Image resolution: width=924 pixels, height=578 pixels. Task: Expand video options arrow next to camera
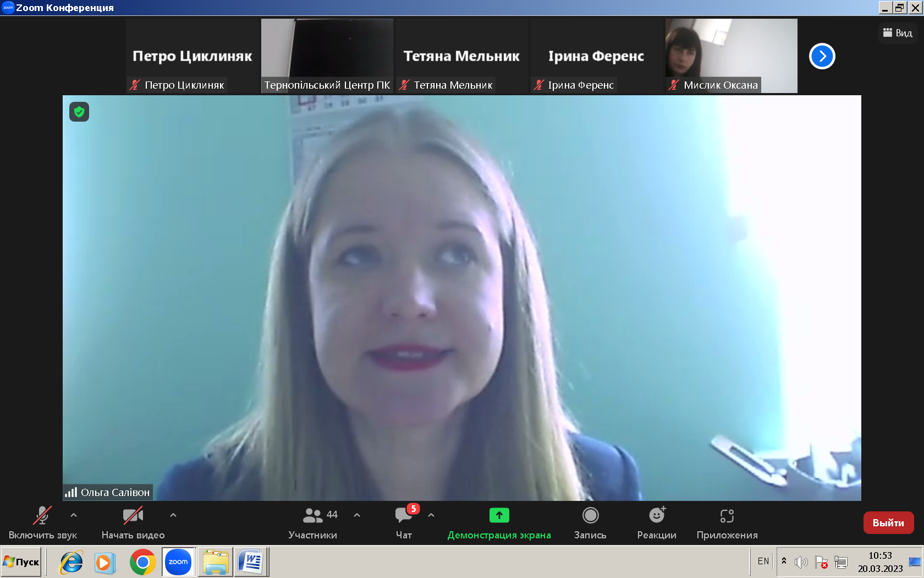173,515
